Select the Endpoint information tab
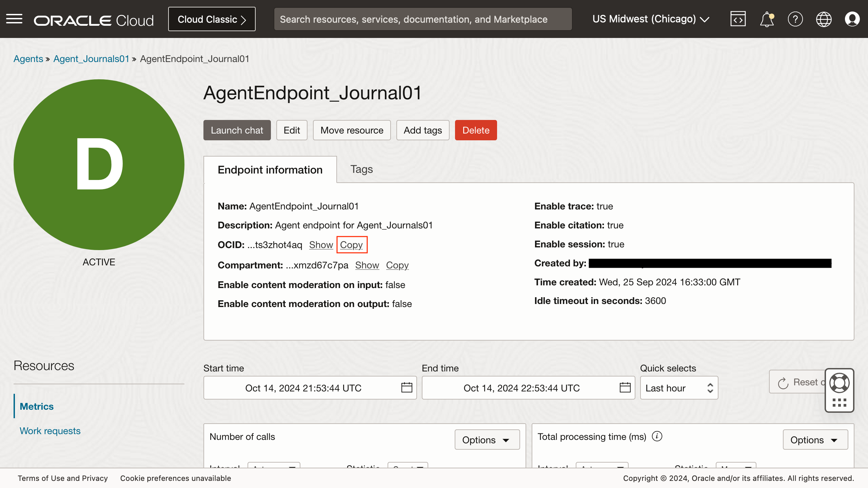This screenshot has height=488, width=868. click(270, 169)
